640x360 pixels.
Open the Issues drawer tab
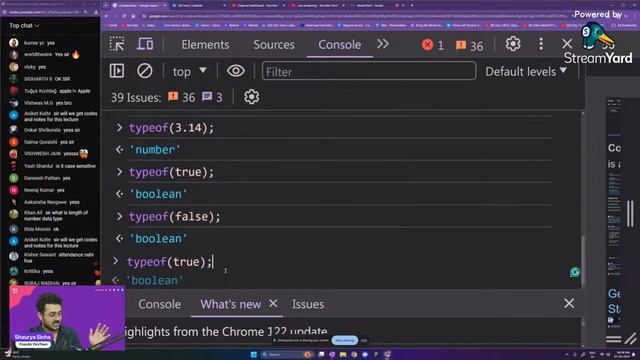coord(308,304)
